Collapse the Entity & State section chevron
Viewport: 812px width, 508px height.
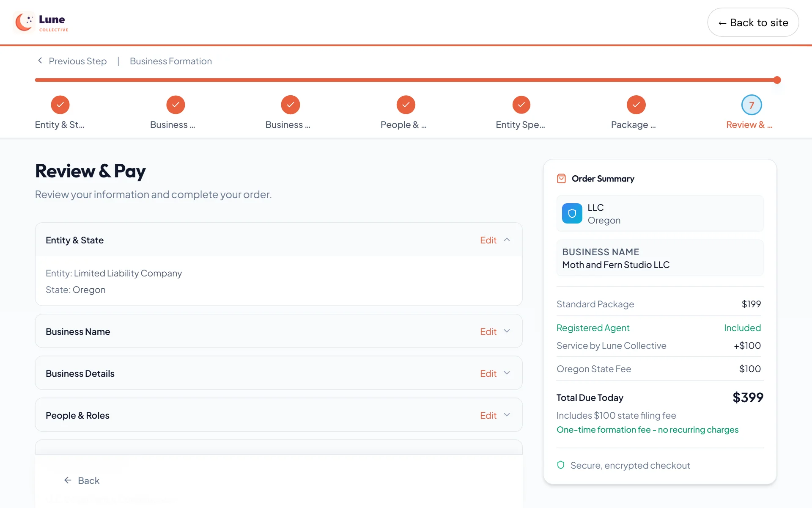(x=507, y=240)
